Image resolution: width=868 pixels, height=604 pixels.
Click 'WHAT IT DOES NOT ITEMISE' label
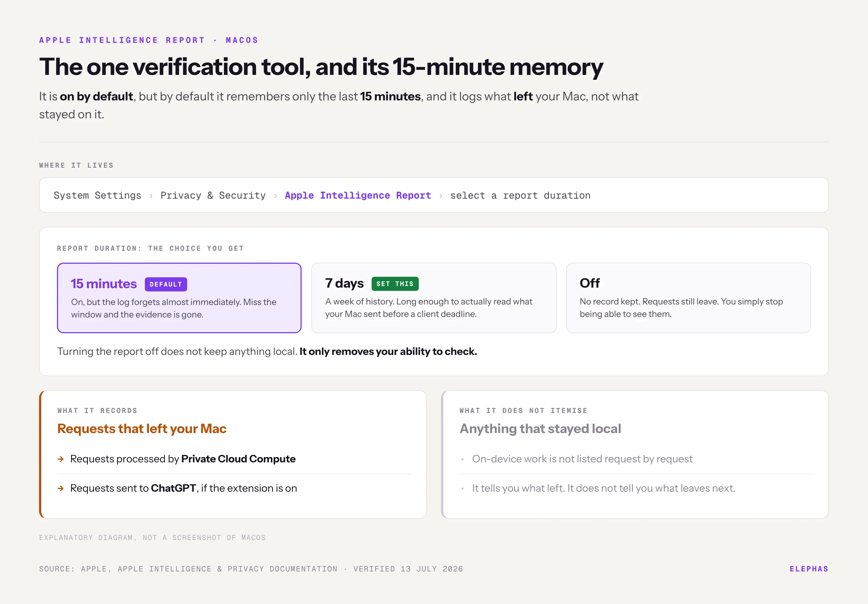(523, 411)
